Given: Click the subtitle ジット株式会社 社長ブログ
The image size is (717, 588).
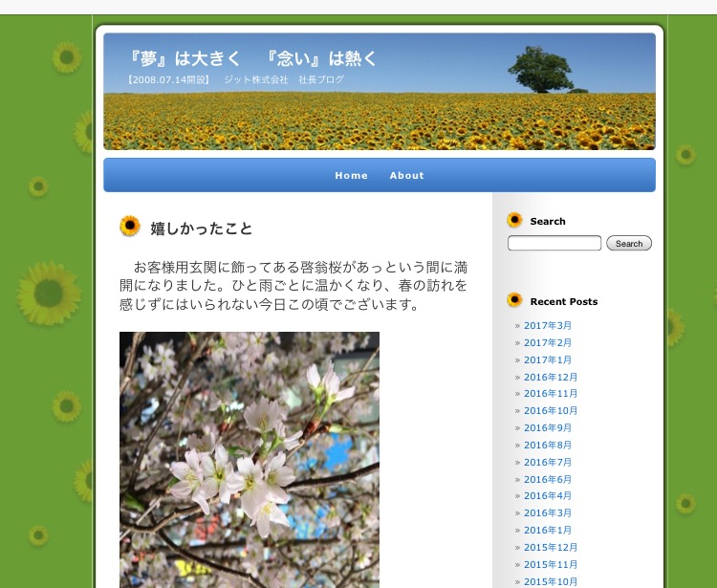Looking at the screenshot, I should 284,79.
